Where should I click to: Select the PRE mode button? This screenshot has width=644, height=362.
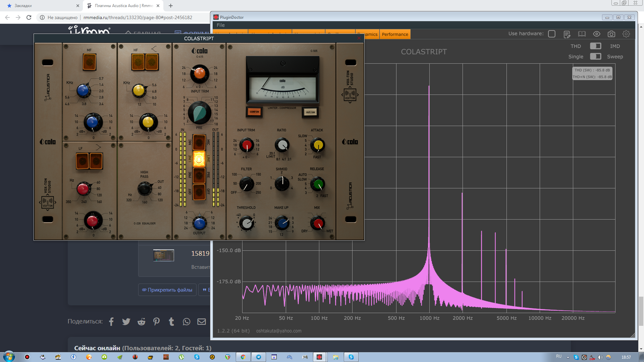coord(199,175)
